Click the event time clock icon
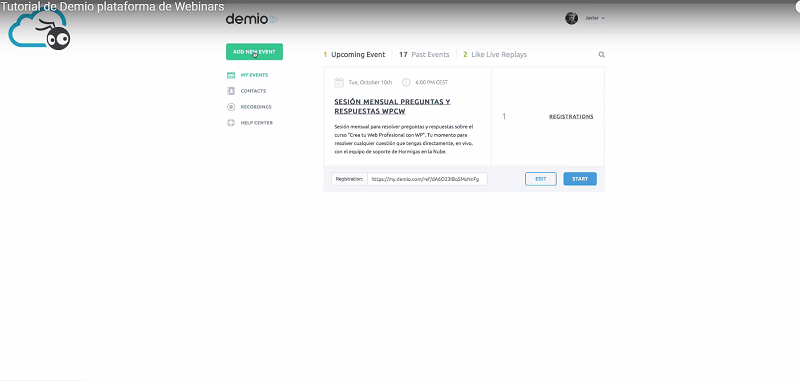The image size is (800, 381). click(406, 82)
